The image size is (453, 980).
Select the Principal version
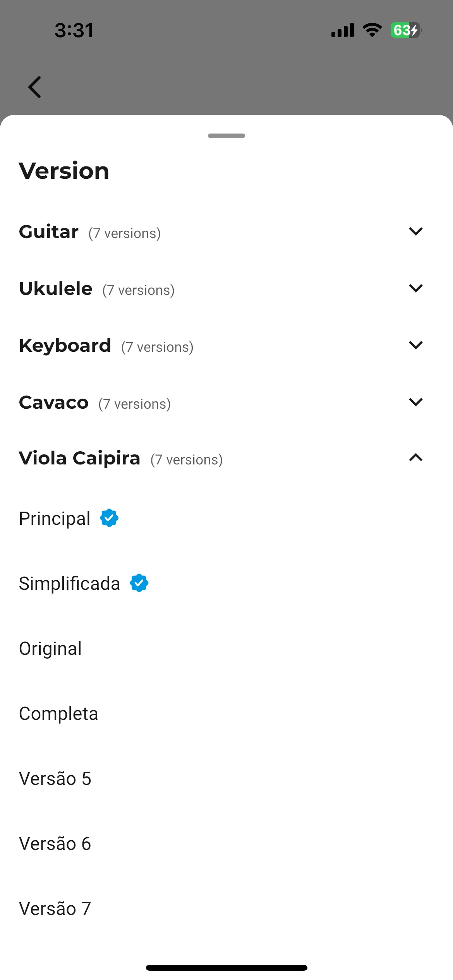(226, 518)
